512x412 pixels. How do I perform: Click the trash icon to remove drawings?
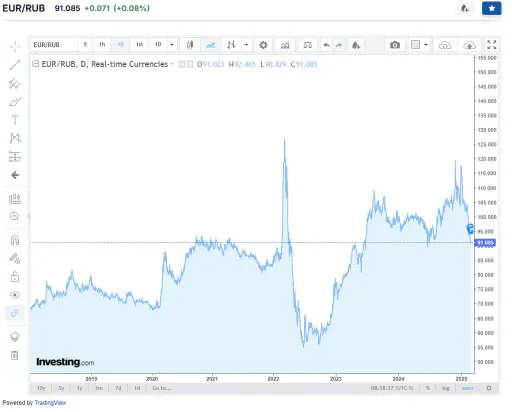15,355
